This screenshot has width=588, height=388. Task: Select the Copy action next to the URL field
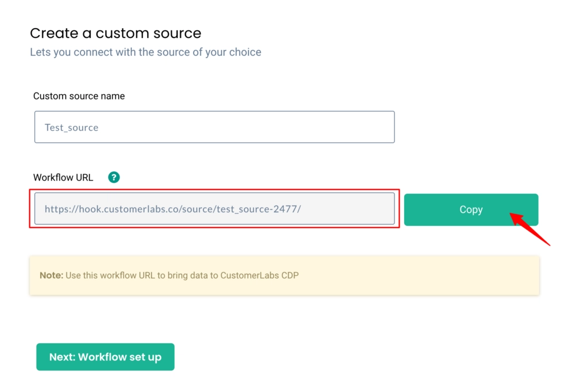[471, 209]
